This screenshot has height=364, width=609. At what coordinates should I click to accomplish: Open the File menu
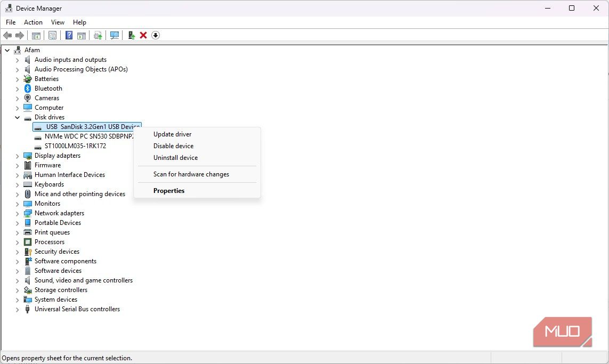pos(11,22)
